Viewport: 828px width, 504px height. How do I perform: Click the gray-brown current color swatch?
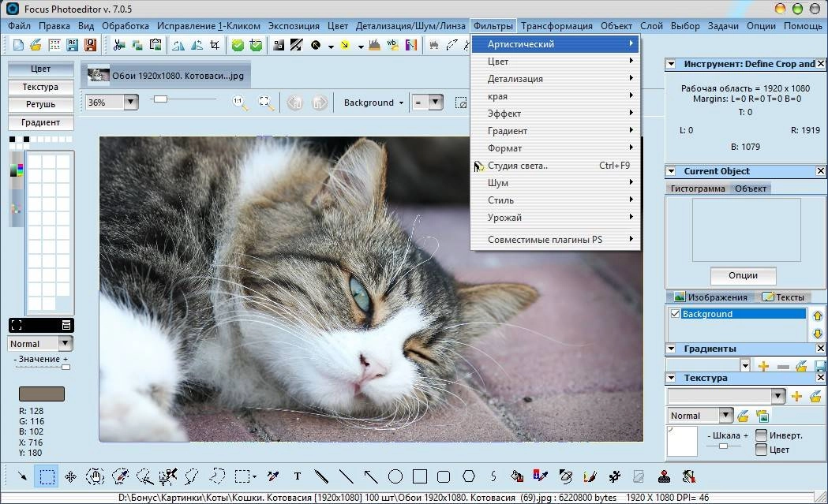tap(42, 394)
